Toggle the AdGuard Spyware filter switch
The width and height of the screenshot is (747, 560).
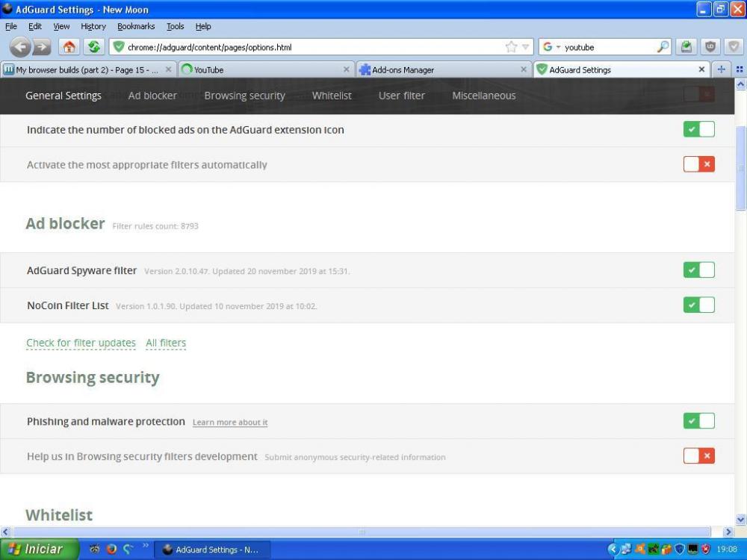pyautogui.click(x=699, y=270)
